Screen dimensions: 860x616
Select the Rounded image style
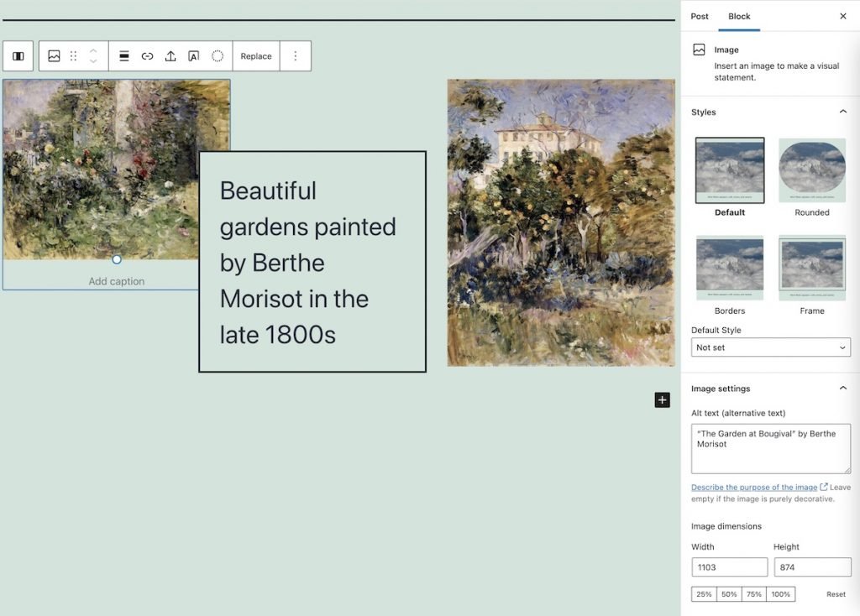pos(812,177)
